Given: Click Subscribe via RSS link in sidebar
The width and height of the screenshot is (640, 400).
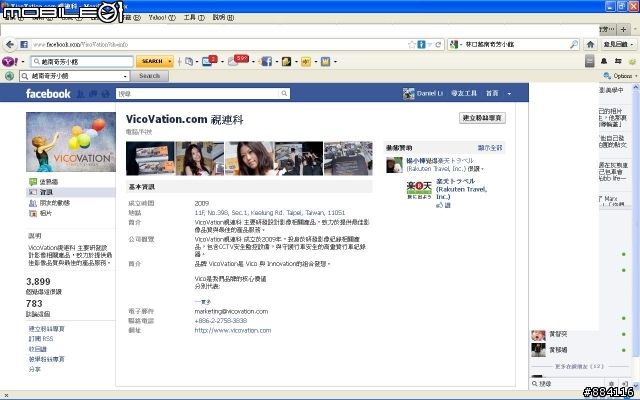Looking at the screenshot, I should [41, 339].
